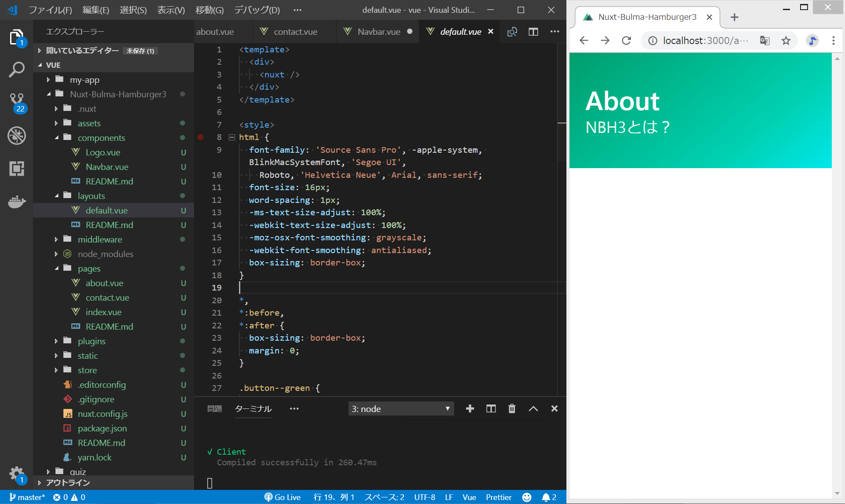
Task: Collapse the components folder
Action: coord(101,138)
